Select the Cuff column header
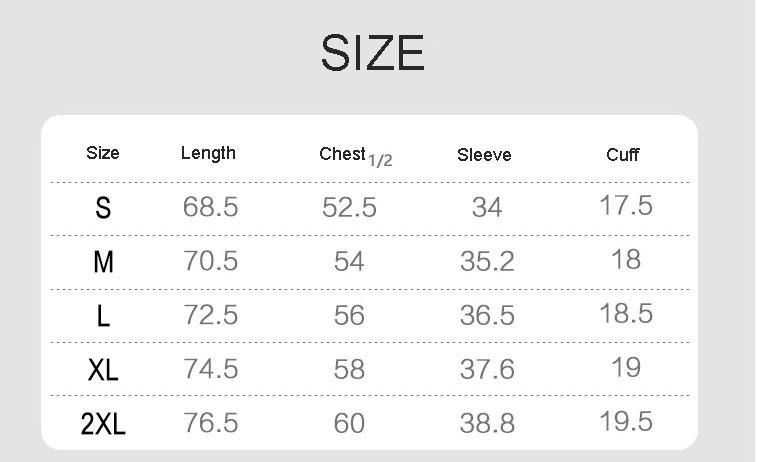757x462 pixels. tap(622, 155)
